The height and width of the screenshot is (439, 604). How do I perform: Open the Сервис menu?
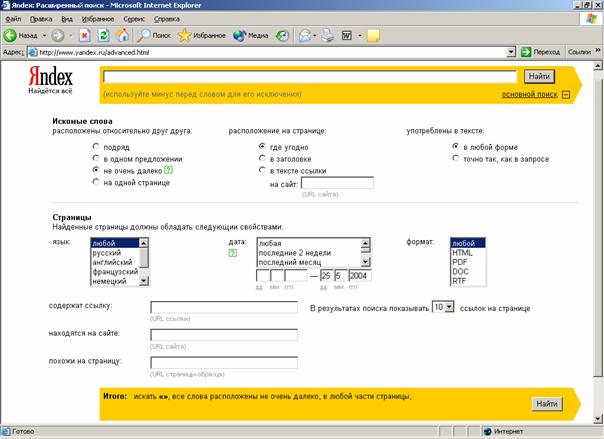(x=134, y=19)
